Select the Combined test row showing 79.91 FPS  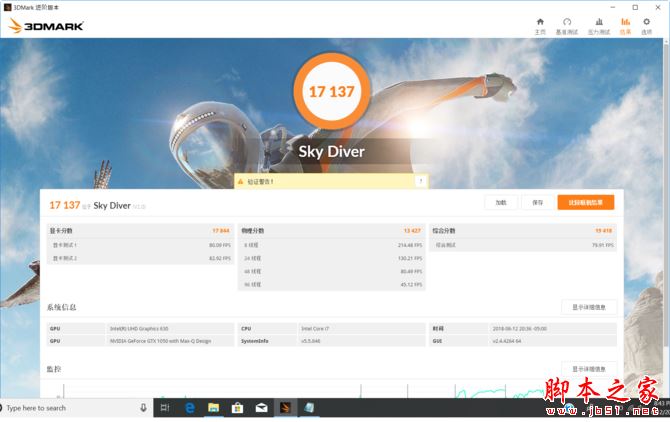click(x=523, y=245)
